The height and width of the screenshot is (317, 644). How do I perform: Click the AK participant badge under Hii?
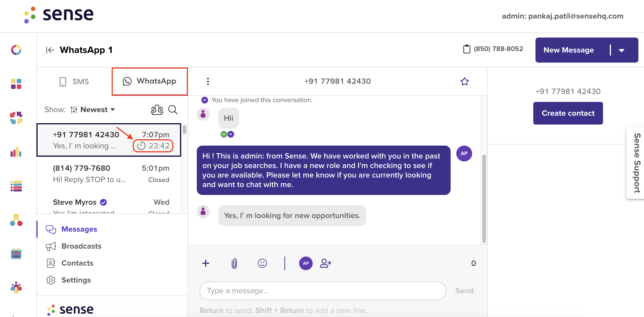tap(231, 134)
